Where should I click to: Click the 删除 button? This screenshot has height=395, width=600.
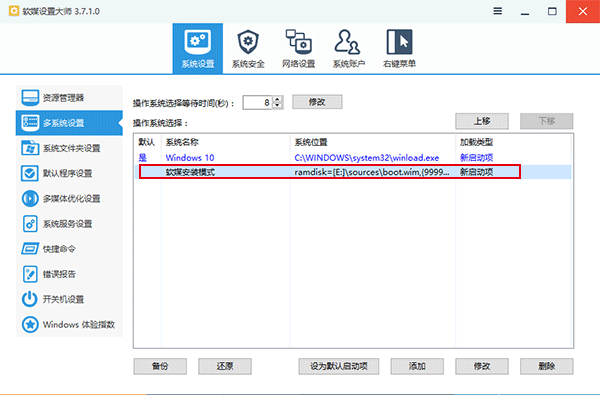tap(546, 366)
